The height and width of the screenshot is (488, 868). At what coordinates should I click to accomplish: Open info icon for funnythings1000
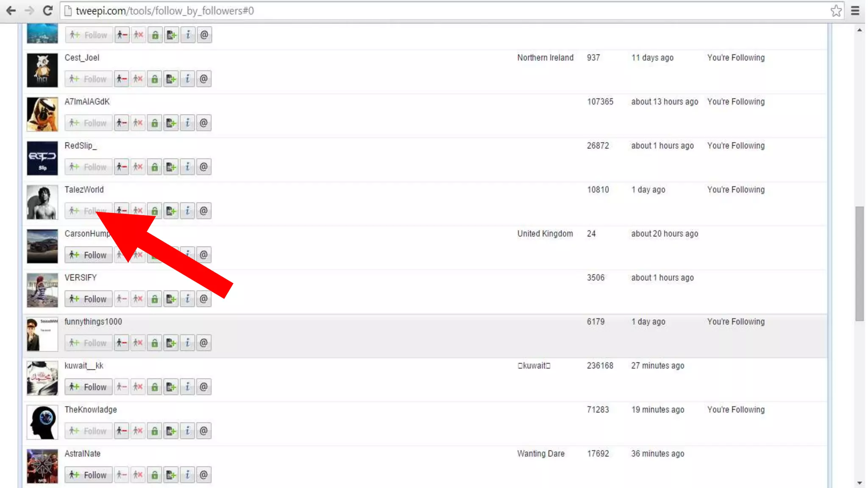[187, 343]
